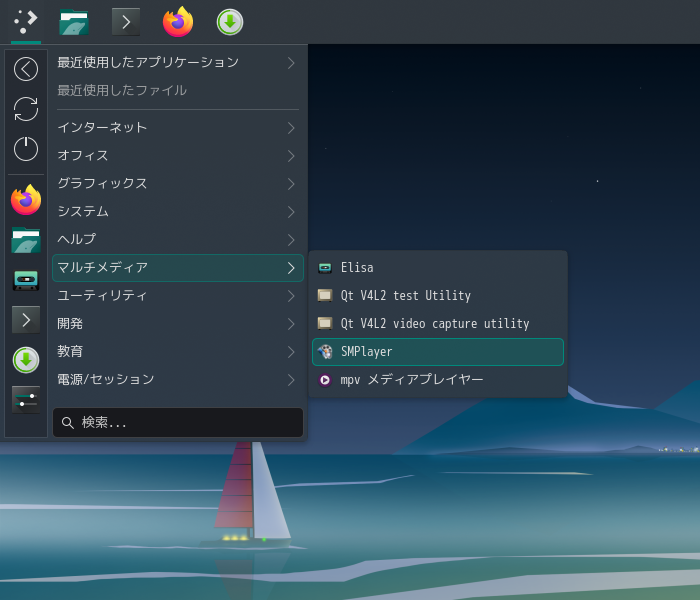Click the application launcher icon in panel
Screen dimensions: 700x600
(x=25, y=21)
